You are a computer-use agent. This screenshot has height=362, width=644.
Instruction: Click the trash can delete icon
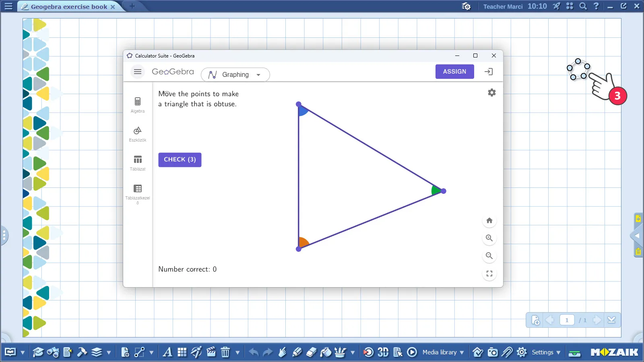coord(225,352)
